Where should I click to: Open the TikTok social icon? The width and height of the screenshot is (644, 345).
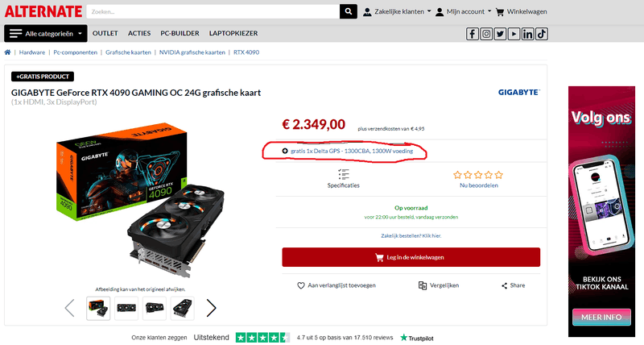[541, 34]
